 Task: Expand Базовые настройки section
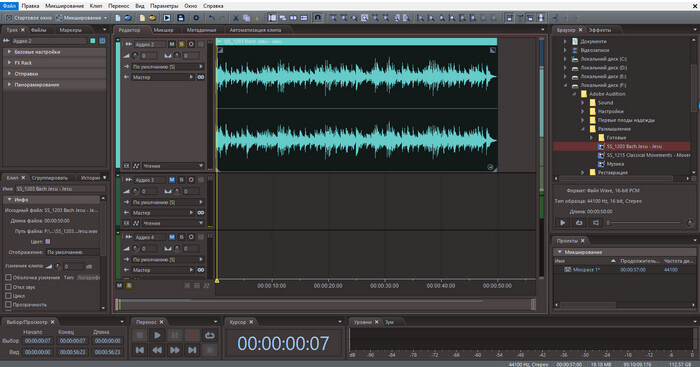(9, 52)
